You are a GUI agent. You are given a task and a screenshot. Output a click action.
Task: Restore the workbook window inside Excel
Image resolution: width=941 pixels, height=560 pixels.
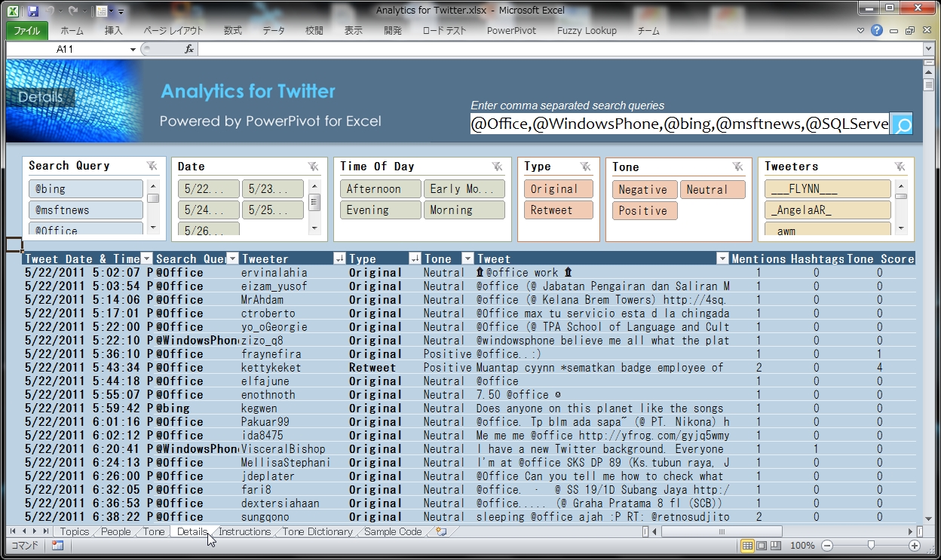tap(909, 31)
